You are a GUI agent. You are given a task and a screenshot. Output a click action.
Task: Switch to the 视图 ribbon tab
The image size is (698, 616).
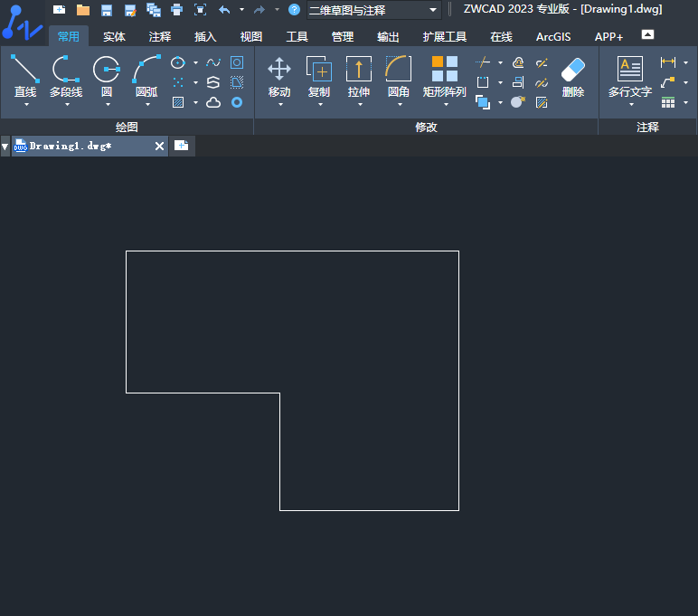coord(251,36)
